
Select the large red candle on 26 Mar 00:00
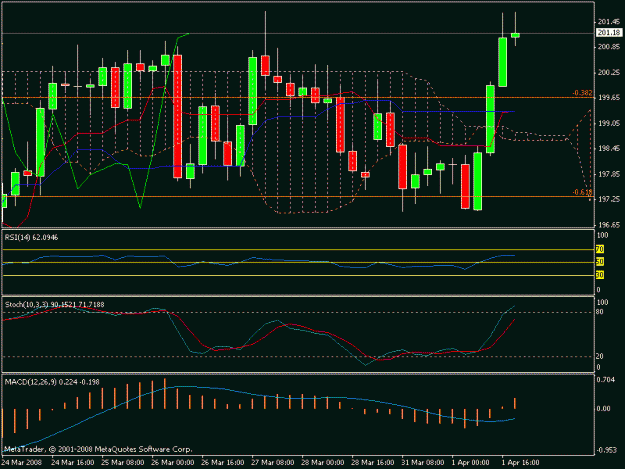pyautogui.click(x=178, y=116)
